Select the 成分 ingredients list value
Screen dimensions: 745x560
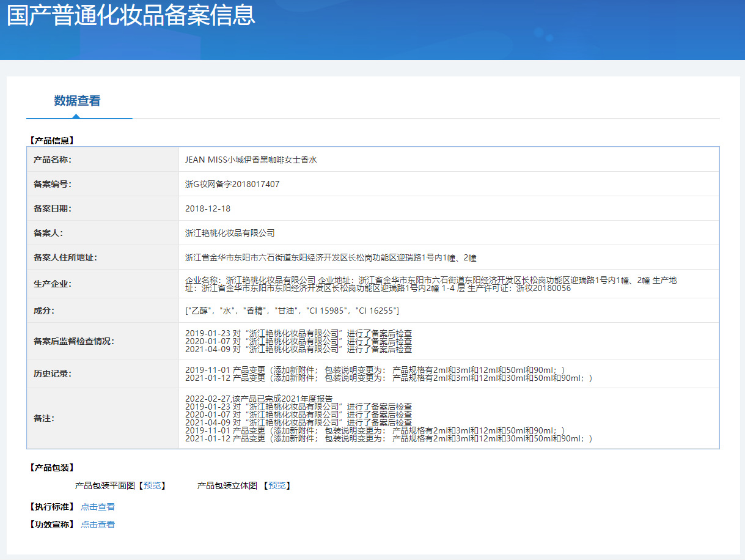[x=292, y=311]
